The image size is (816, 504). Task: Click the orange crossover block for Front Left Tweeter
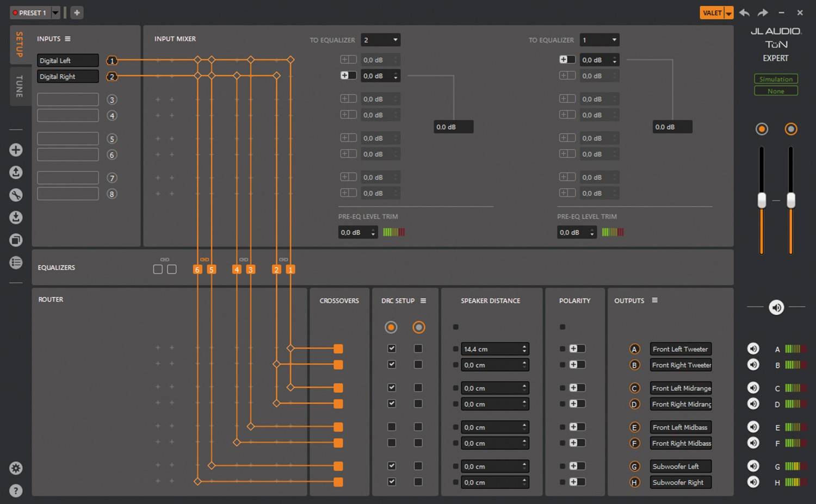click(338, 349)
